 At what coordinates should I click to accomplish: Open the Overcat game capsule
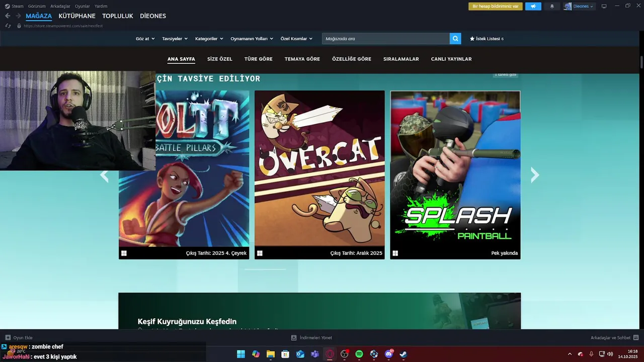point(319,175)
